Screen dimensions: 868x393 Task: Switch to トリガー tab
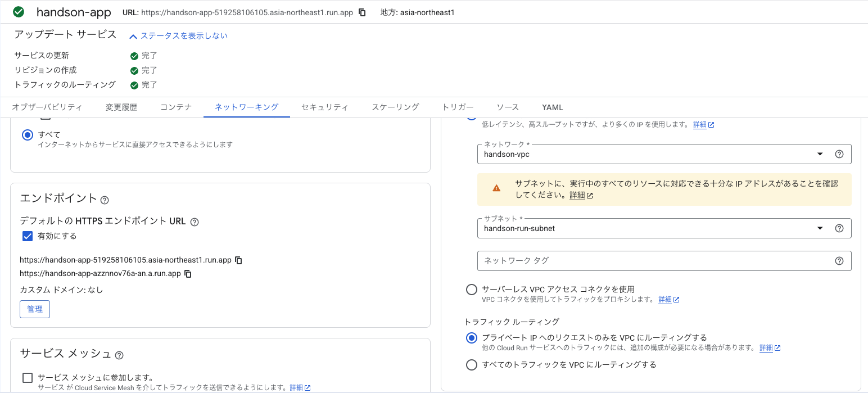pyautogui.click(x=458, y=107)
